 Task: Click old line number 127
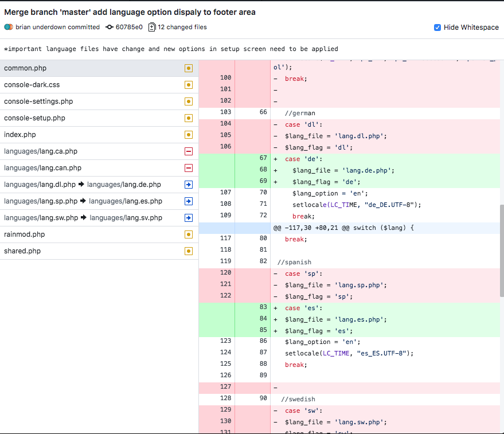click(x=225, y=387)
